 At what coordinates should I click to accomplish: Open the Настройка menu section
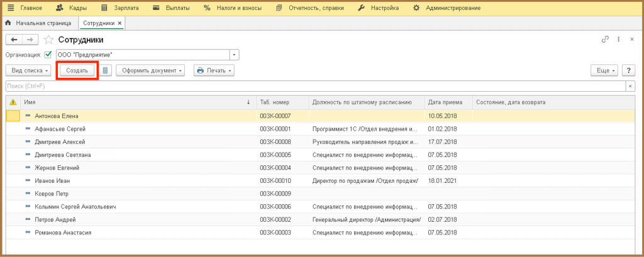point(378,8)
